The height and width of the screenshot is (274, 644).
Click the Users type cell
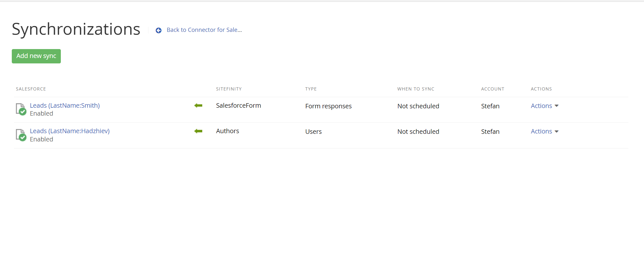coord(313,132)
